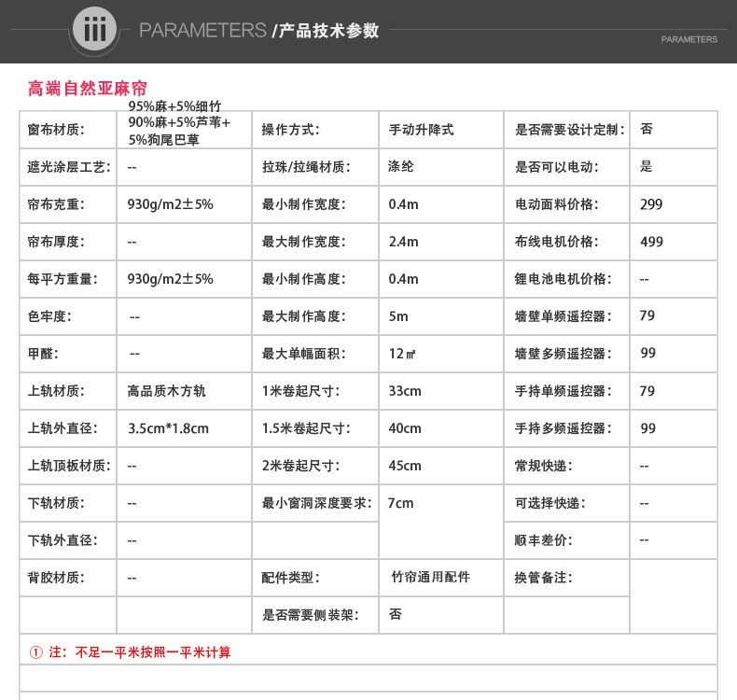Screen dimensions: 737x700
Task: Click the 背胶材质 label
Action: pyautogui.click(x=56, y=578)
